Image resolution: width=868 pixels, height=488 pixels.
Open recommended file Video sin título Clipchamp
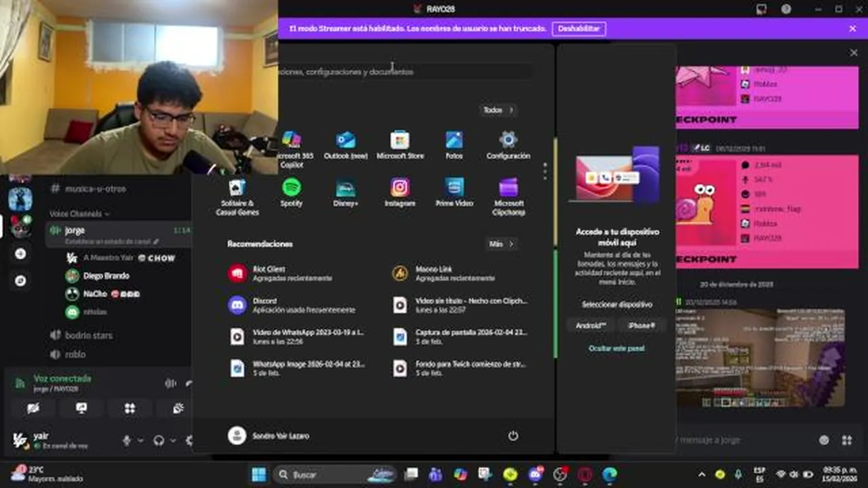461,305
